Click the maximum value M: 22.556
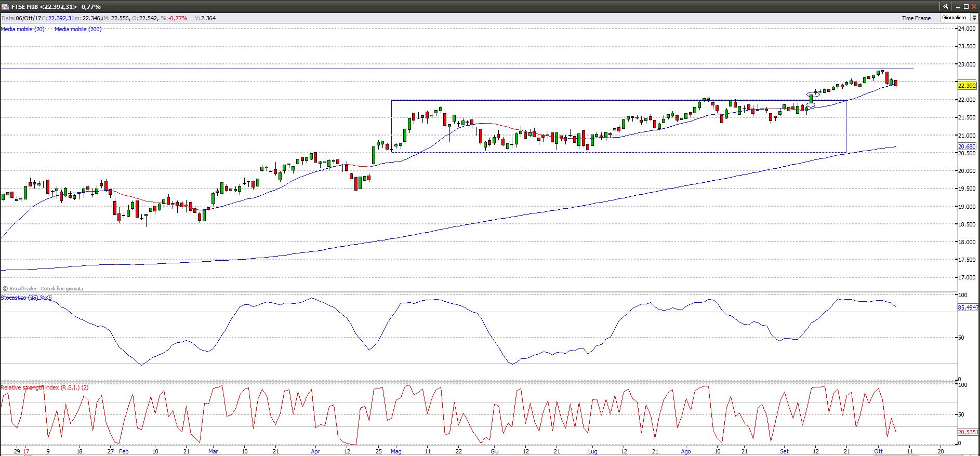Image resolution: width=980 pixels, height=456 pixels. click(116, 18)
